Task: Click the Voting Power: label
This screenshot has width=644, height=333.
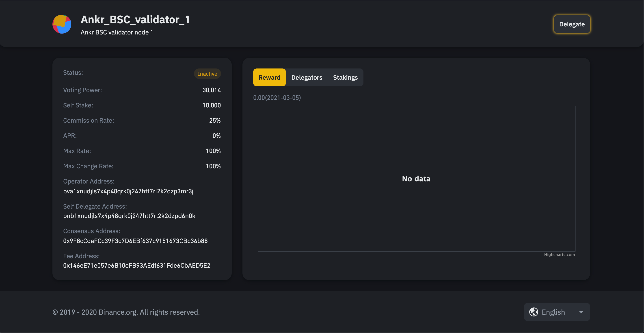Action: tap(82, 90)
